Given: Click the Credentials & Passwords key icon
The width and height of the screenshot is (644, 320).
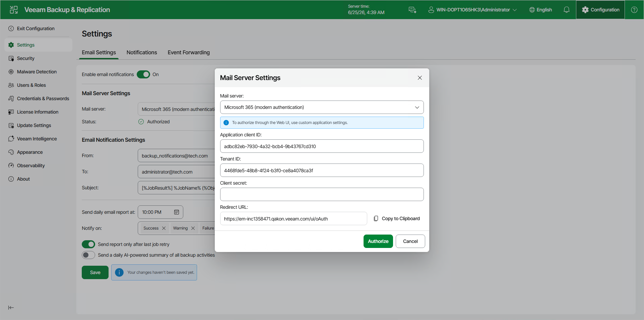Looking at the screenshot, I should pyautogui.click(x=11, y=99).
